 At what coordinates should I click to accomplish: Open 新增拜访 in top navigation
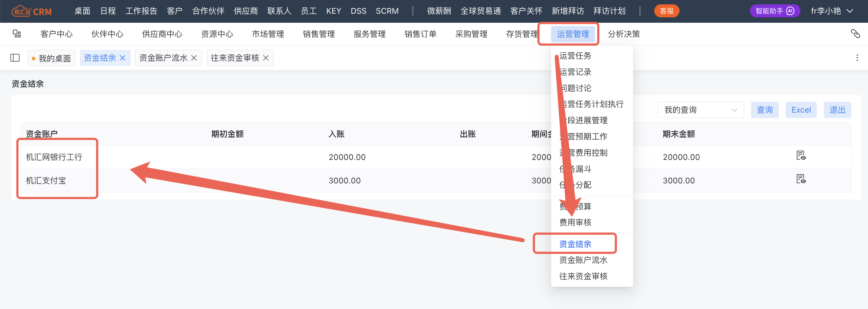[x=568, y=11]
